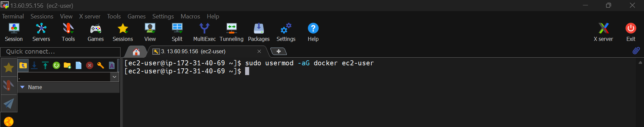The height and width of the screenshot is (127, 644).
Task: Switch to the home tab
Action: tap(136, 52)
